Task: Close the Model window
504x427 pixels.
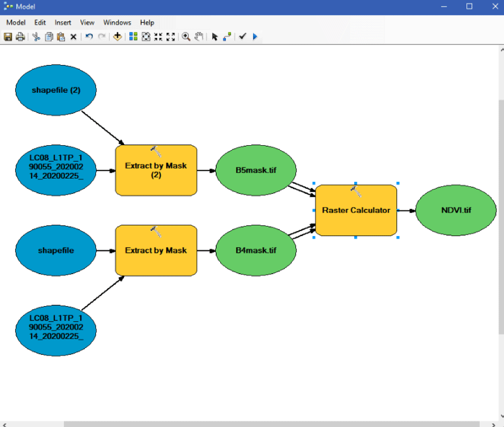Action: (495, 7)
